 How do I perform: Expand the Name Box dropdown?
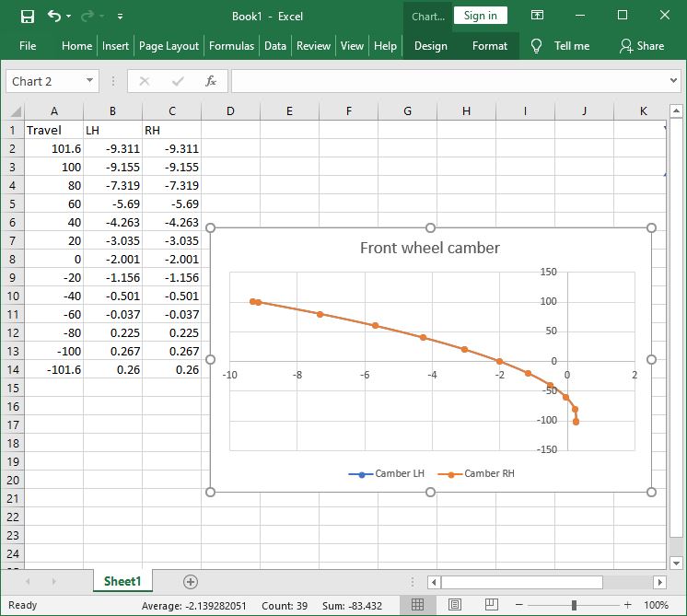(89, 81)
